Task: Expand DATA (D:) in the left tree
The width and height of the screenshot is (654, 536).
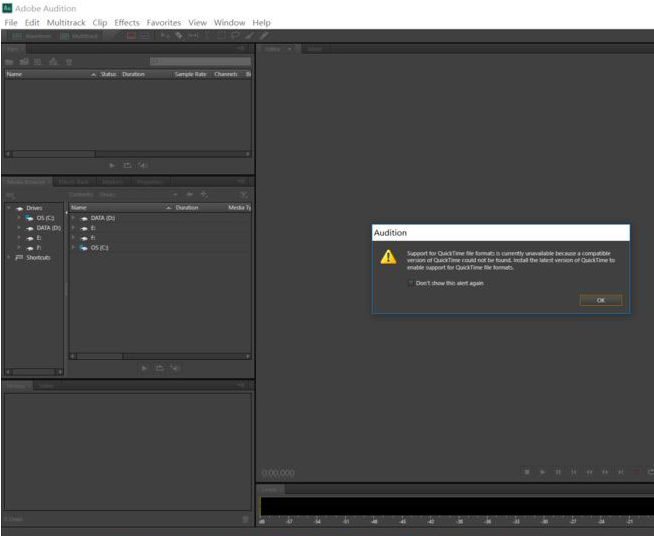Action: coord(19,228)
